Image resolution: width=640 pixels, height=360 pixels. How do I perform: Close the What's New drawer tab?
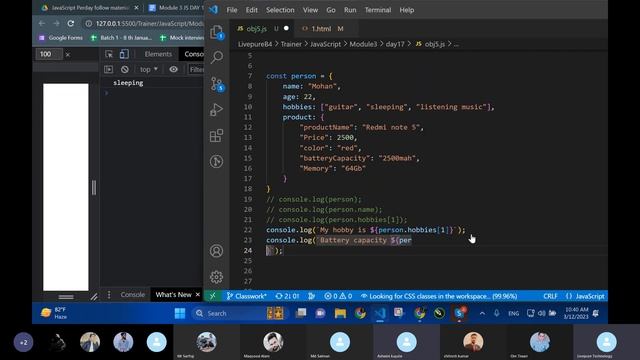[x=198, y=294]
